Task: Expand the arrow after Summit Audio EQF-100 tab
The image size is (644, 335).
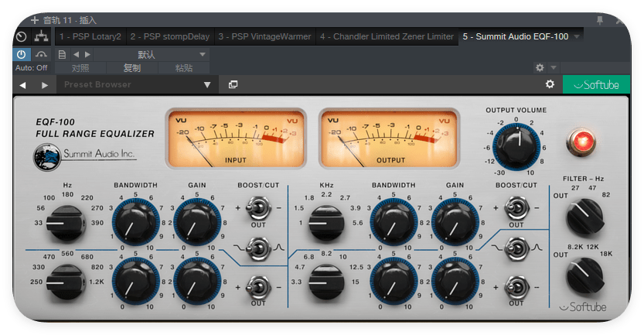Action: pyautogui.click(x=577, y=36)
